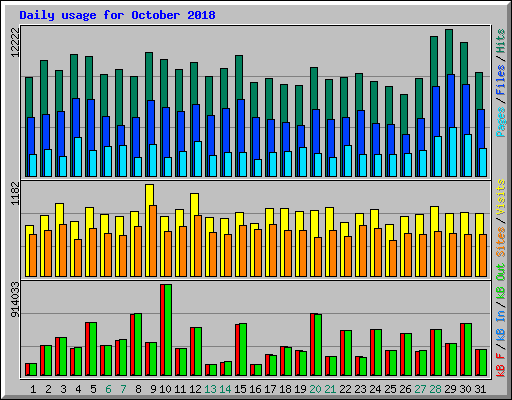The height and width of the screenshot is (400, 512).
Task: Click day 29 on the x-axis
Action: (x=450, y=389)
